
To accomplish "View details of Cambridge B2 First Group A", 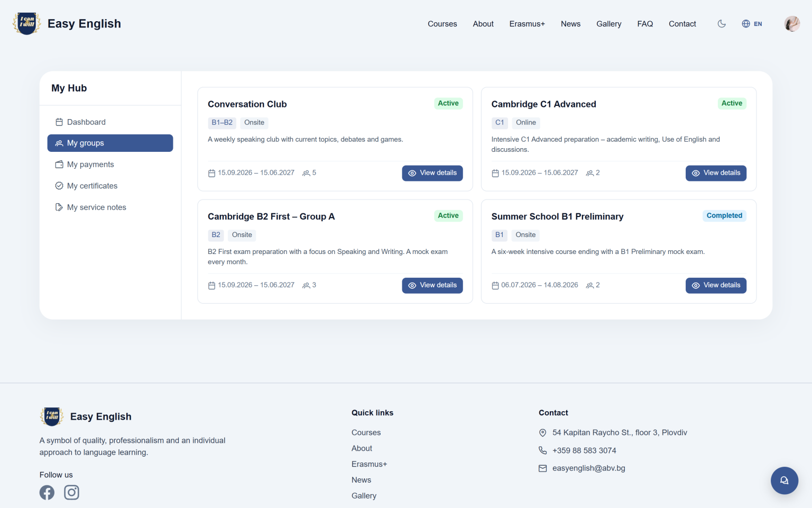I will coord(432,285).
